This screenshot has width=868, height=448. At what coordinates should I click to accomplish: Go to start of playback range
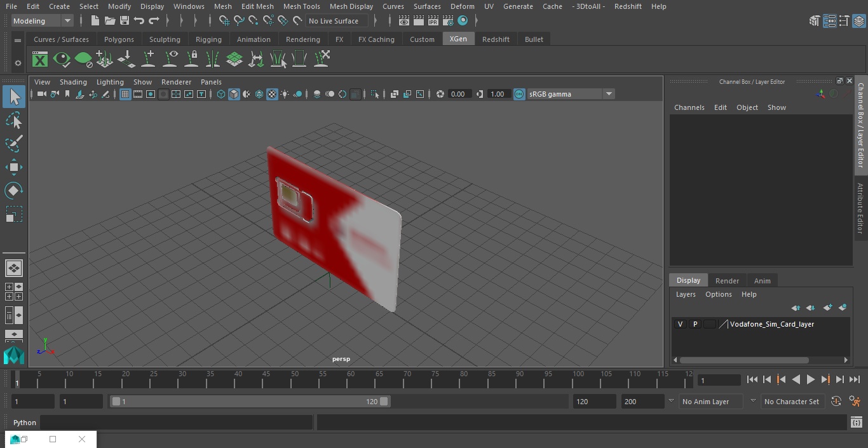[752, 379]
